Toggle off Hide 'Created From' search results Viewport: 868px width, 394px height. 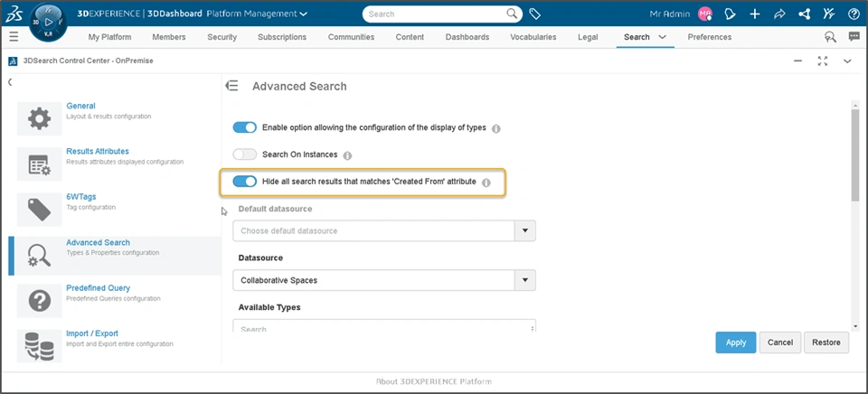point(244,182)
